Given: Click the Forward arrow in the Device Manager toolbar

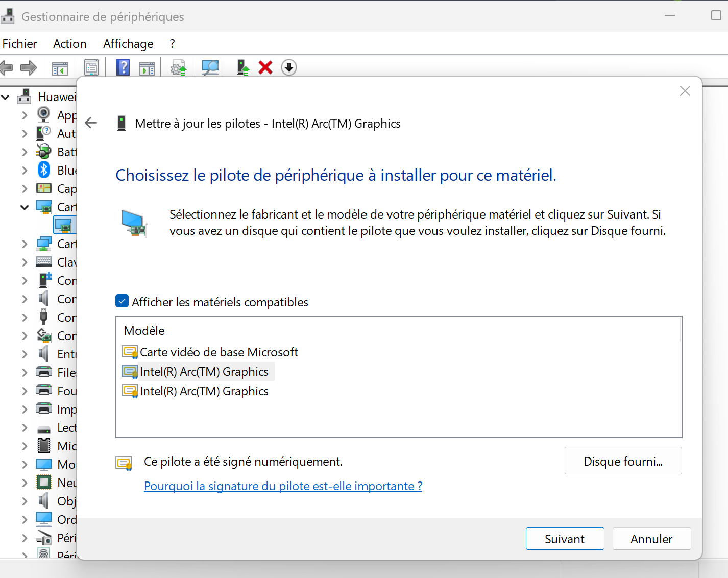Looking at the screenshot, I should 29,67.
